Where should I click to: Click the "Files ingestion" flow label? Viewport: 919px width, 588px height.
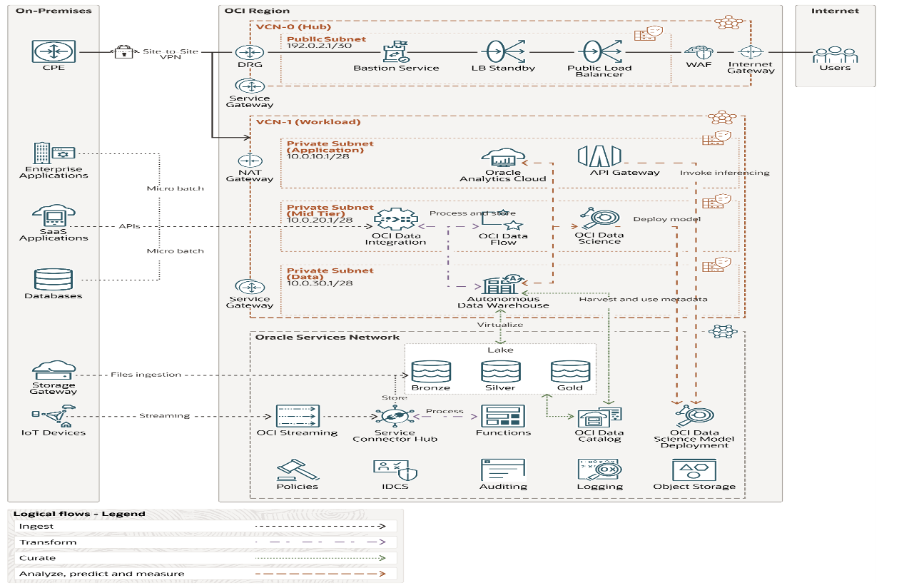point(146,374)
